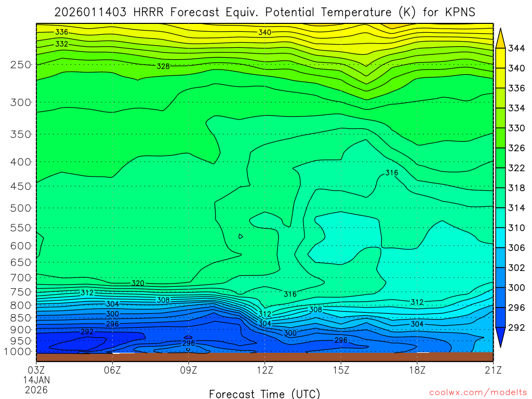
Task: Open the coolwx.com/modelts link
Action: pos(478,392)
